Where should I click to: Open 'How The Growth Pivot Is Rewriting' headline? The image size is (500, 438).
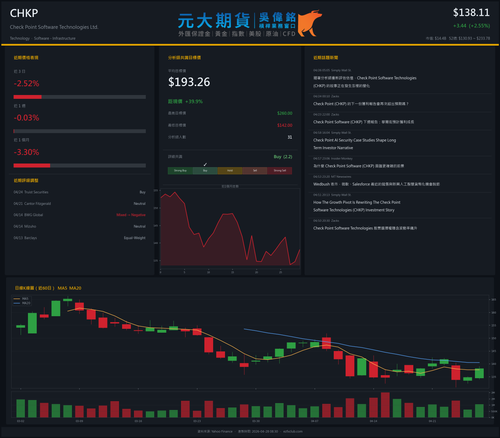[357, 206]
